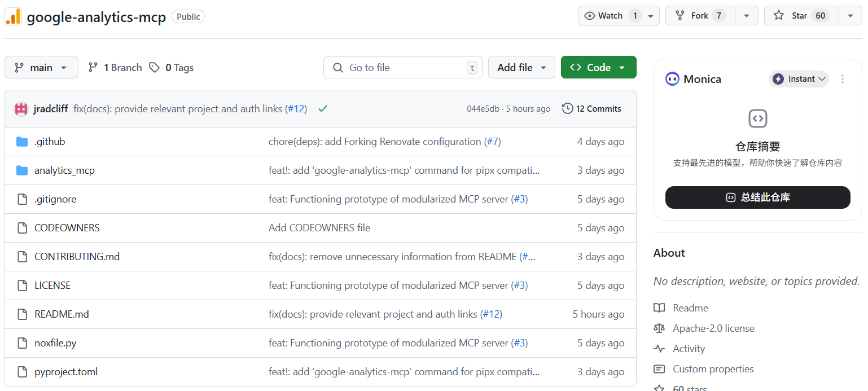Open jradcliff author profile link
868x391 pixels.
51,109
